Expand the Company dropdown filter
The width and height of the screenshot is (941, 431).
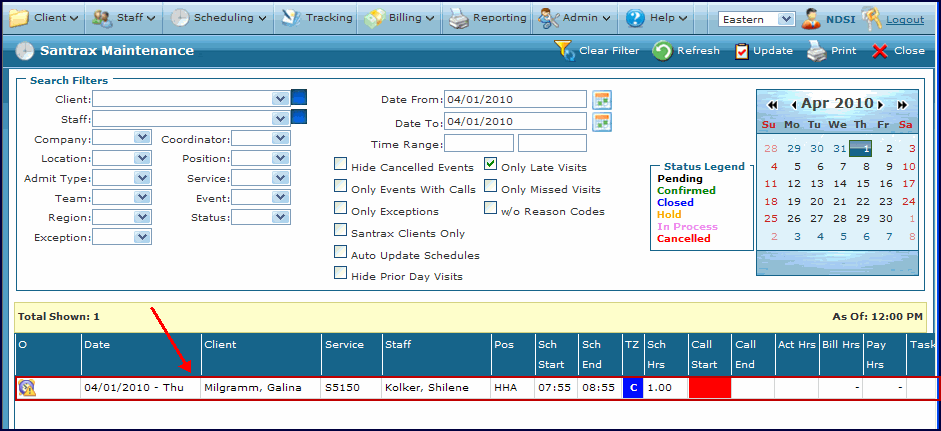point(141,138)
